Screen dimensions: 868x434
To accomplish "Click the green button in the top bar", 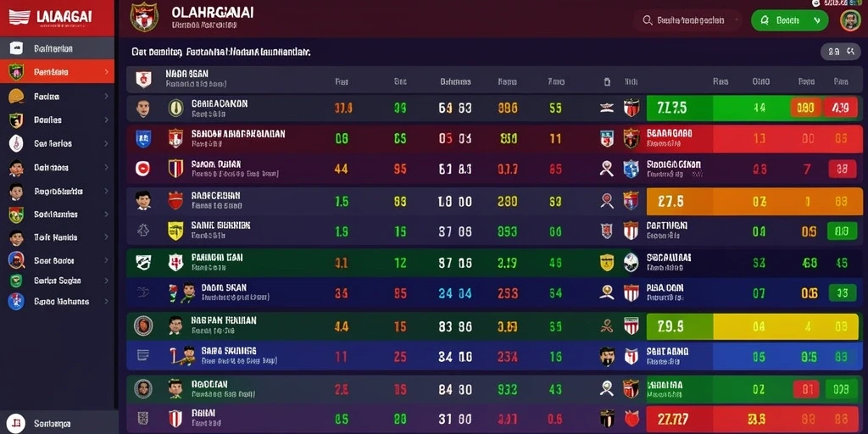I will coord(789,20).
